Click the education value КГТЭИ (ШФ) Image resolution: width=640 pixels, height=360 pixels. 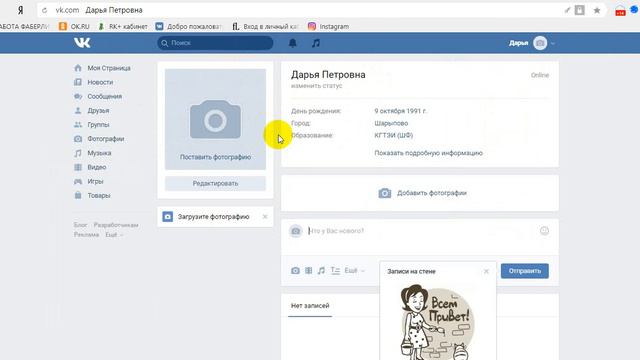[x=393, y=135]
